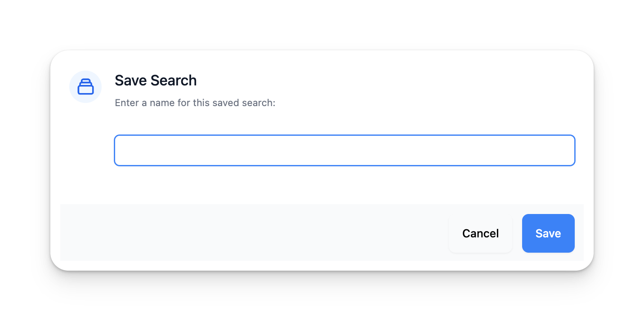Image resolution: width=644 pixels, height=321 pixels.
Task: Focus the saved search name input field
Action: [x=344, y=150]
